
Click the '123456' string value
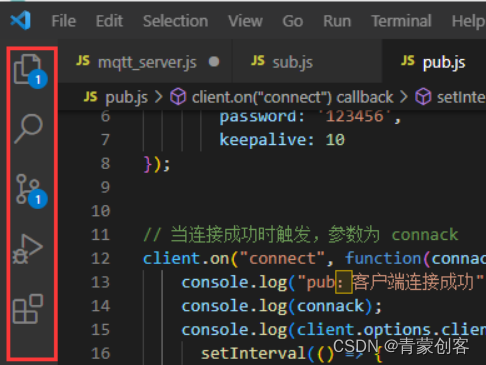pos(355,116)
